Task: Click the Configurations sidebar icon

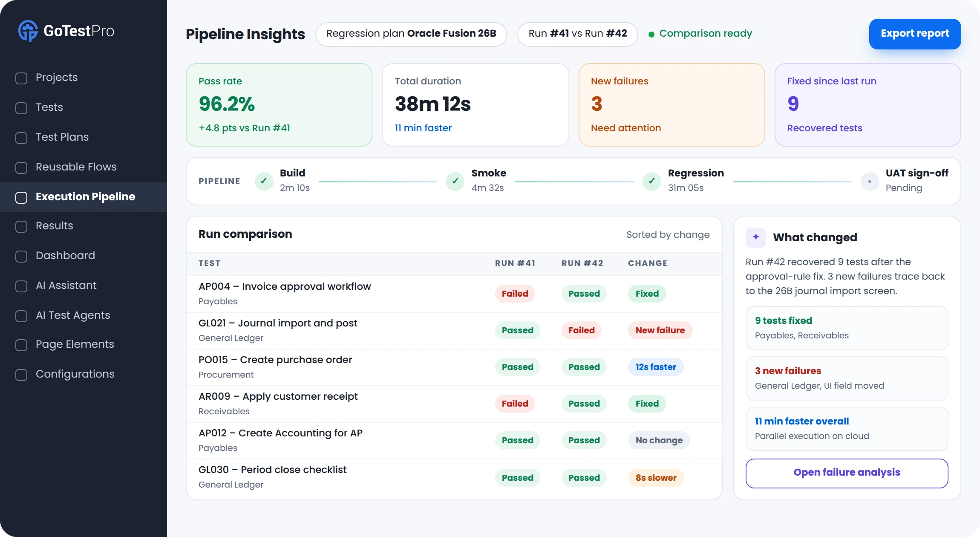Action: (x=21, y=375)
